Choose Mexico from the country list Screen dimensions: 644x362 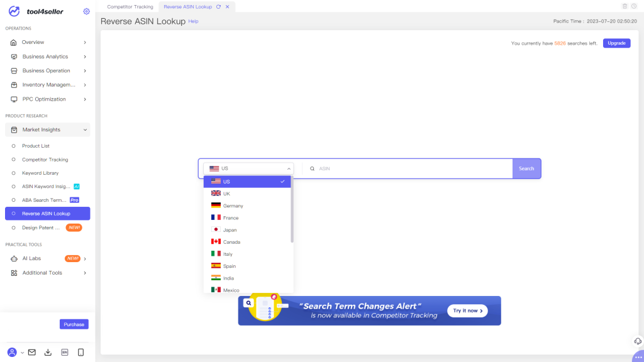[247, 289]
